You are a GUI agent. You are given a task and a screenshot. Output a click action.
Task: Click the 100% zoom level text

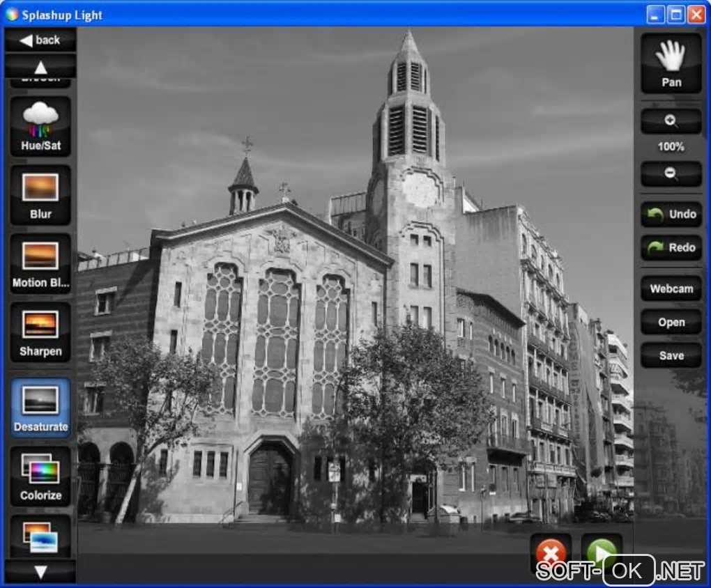pyautogui.click(x=671, y=147)
